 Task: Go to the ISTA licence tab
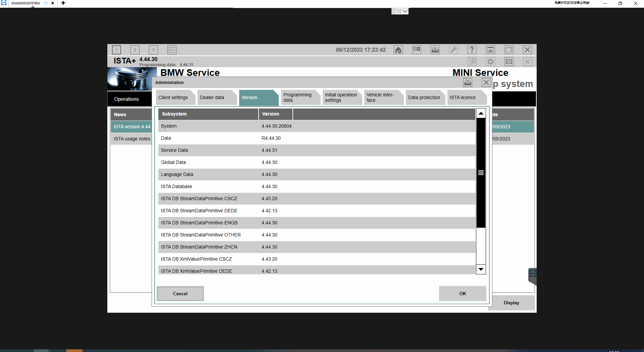point(463,98)
